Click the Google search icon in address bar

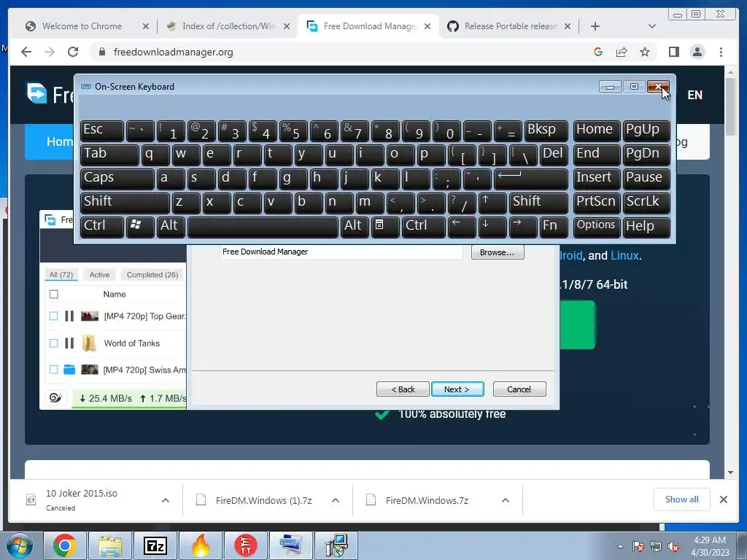(x=598, y=52)
